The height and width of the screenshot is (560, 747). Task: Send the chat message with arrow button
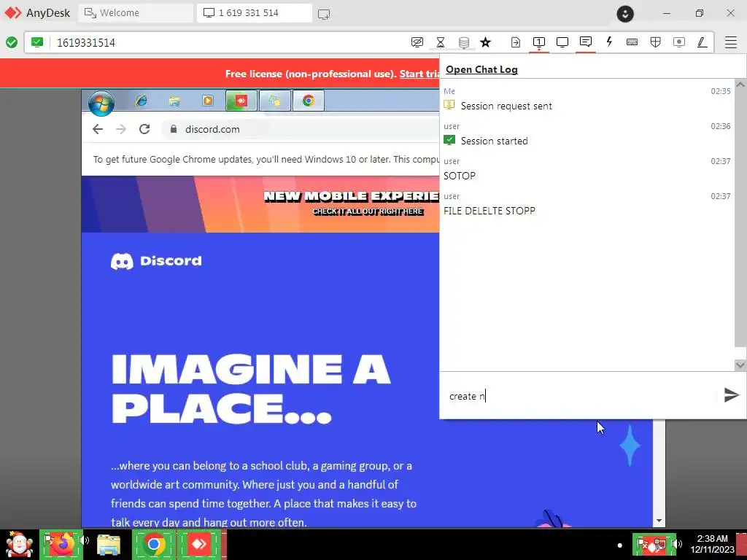coord(731,394)
